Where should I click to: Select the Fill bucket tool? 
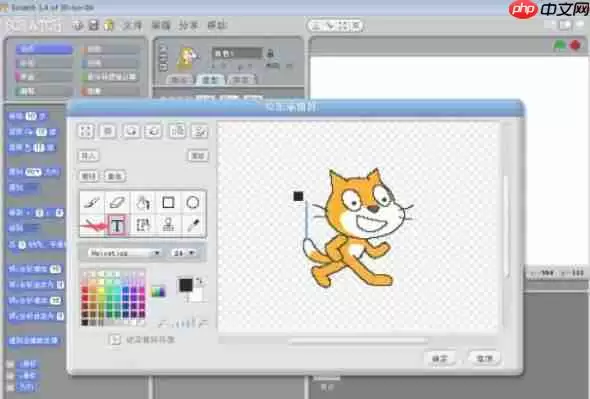[x=143, y=203]
